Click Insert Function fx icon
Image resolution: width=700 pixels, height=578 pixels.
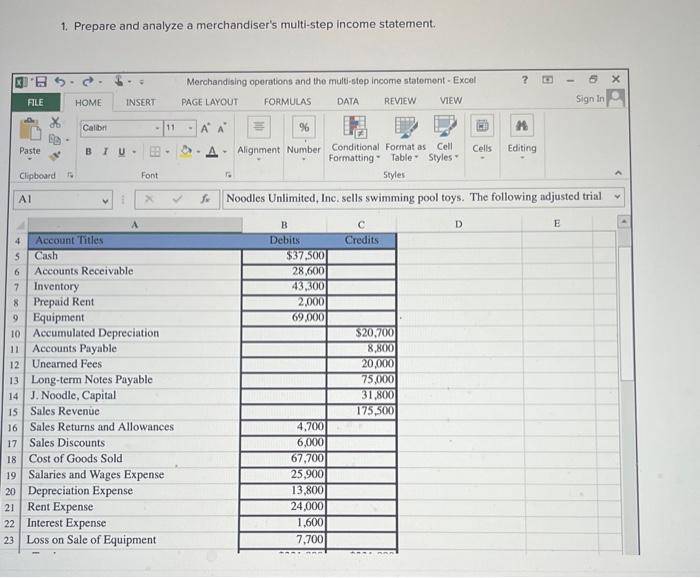click(205, 199)
